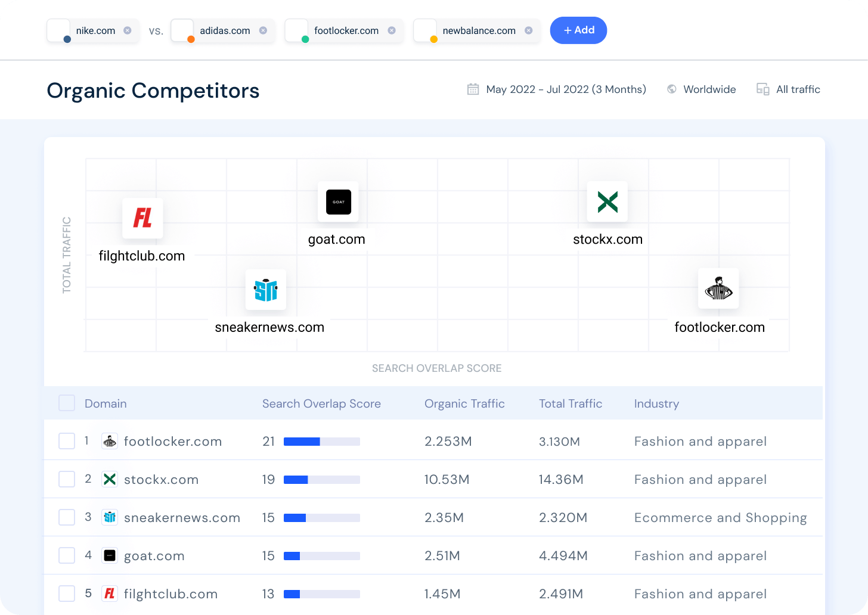Viewport: 868px width, 615px height.
Task: Click the globe icon next to Worldwide
Action: point(672,89)
